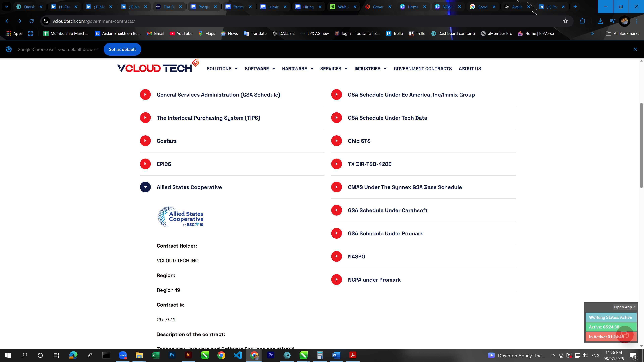Open Chrome downloads

(600, 21)
